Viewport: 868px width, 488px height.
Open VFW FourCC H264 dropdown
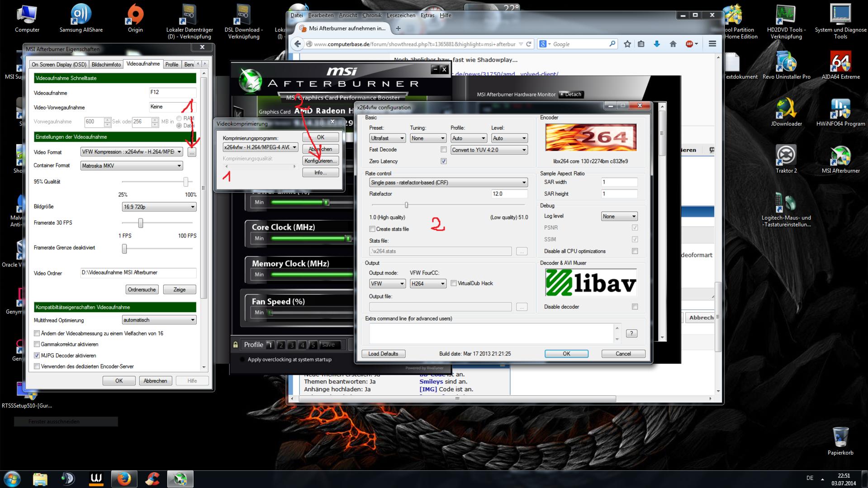428,283
